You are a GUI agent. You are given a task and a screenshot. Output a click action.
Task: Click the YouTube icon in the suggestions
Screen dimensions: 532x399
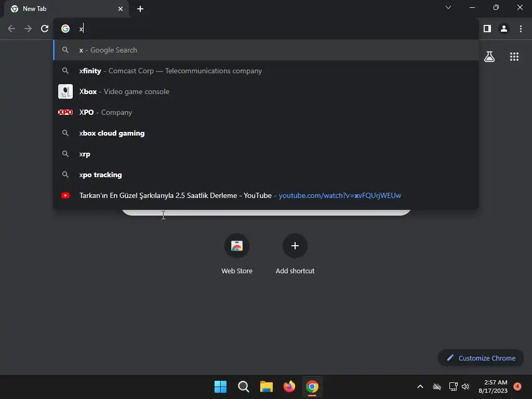[x=65, y=195]
